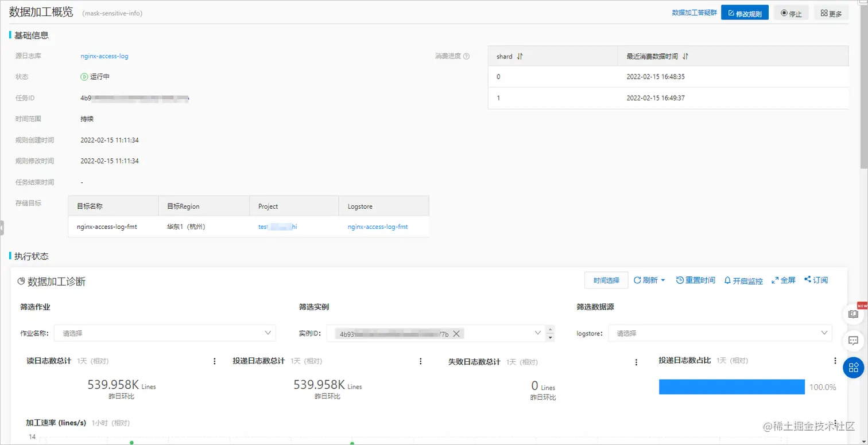Click the blue grid floating button

854,368
